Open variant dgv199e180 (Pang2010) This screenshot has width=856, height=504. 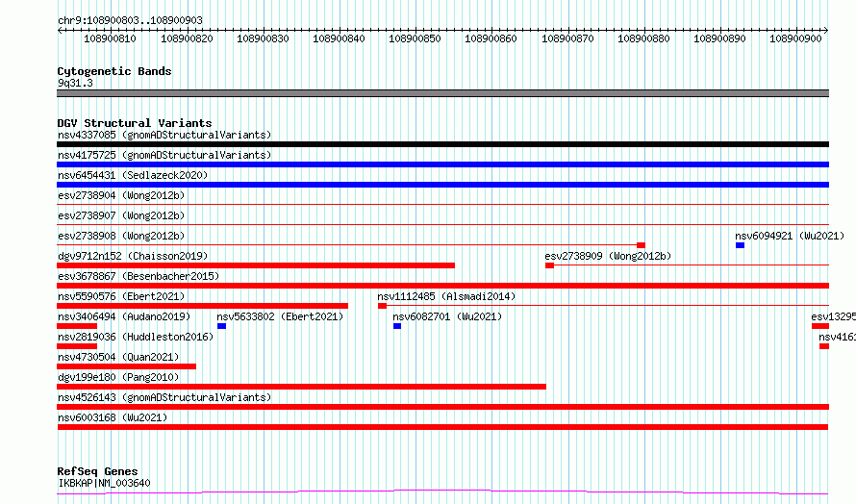pos(118,377)
